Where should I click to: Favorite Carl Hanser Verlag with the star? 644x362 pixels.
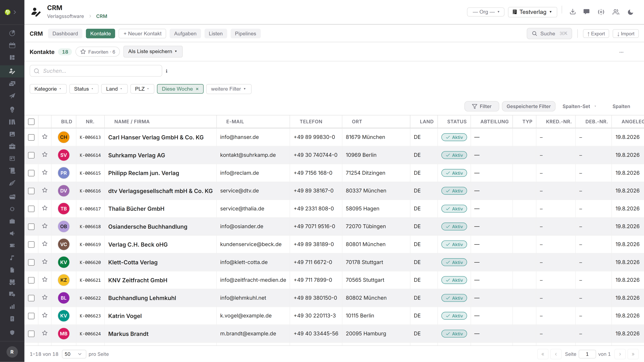tap(45, 137)
